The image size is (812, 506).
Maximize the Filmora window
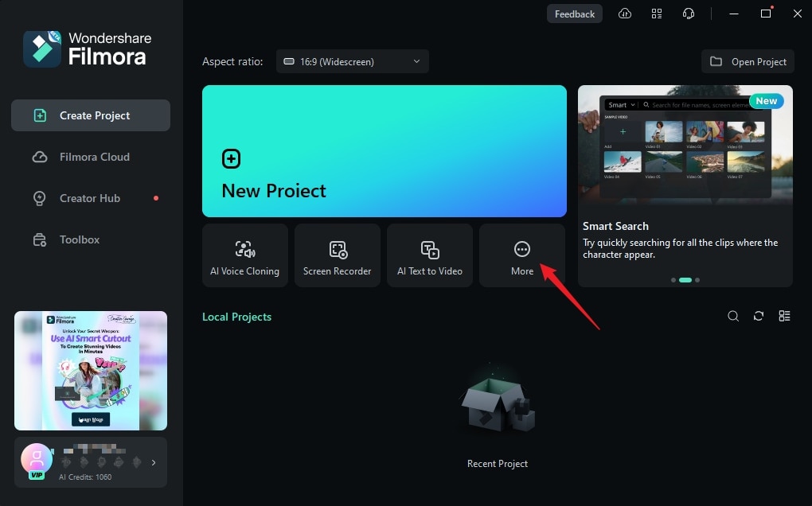click(766, 14)
